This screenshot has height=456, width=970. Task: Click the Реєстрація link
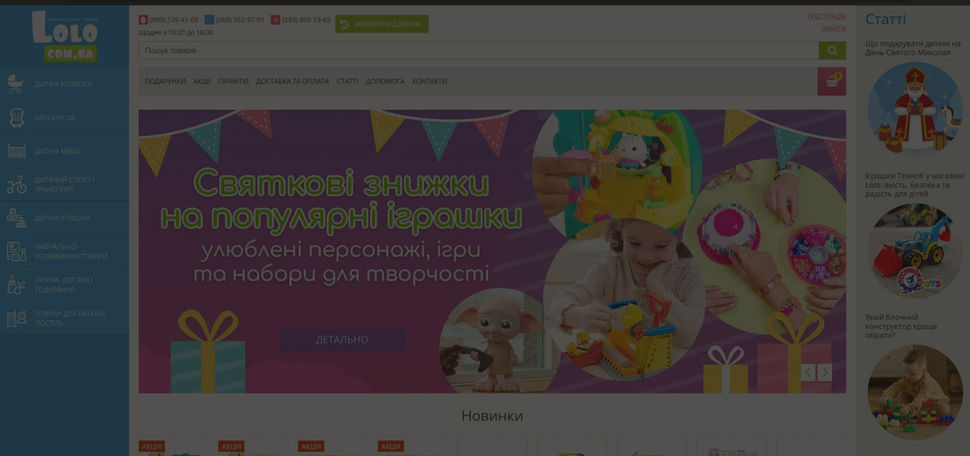pos(826,17)
